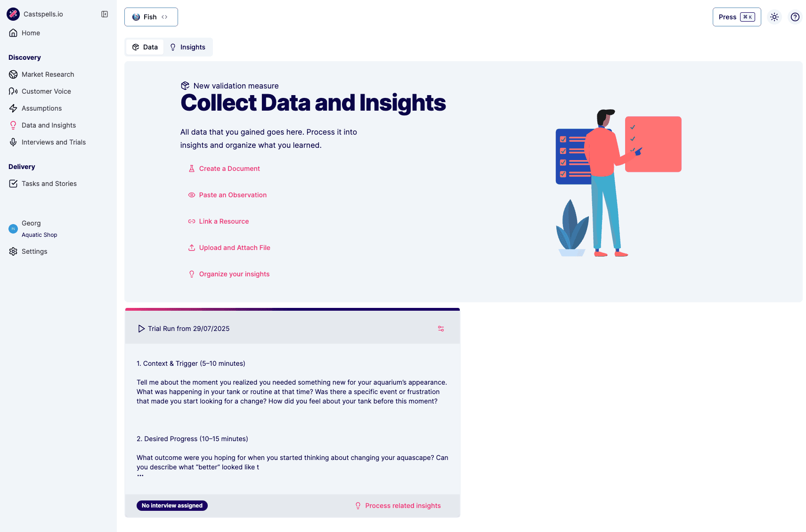The width and height of the screenshot is (806, 532).
Task: Toggle light mode with the sun icon
Action: [774, 17]
